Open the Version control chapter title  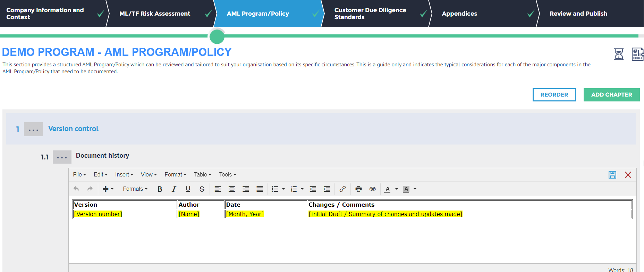tap(73, 129)
